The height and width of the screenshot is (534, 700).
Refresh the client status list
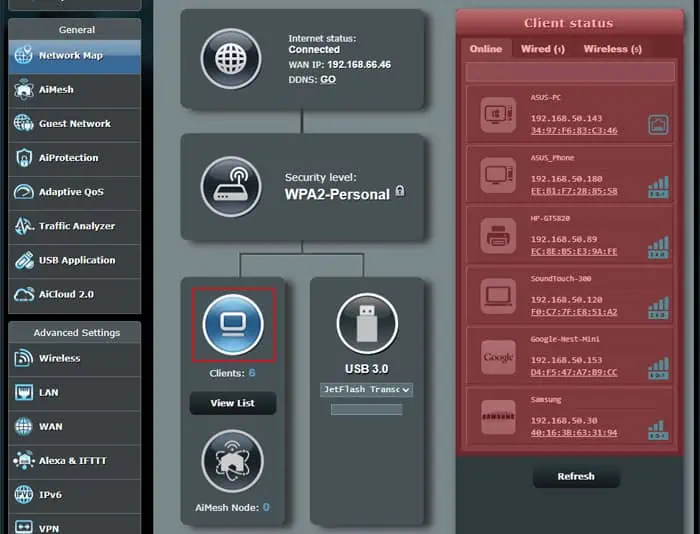576,476
